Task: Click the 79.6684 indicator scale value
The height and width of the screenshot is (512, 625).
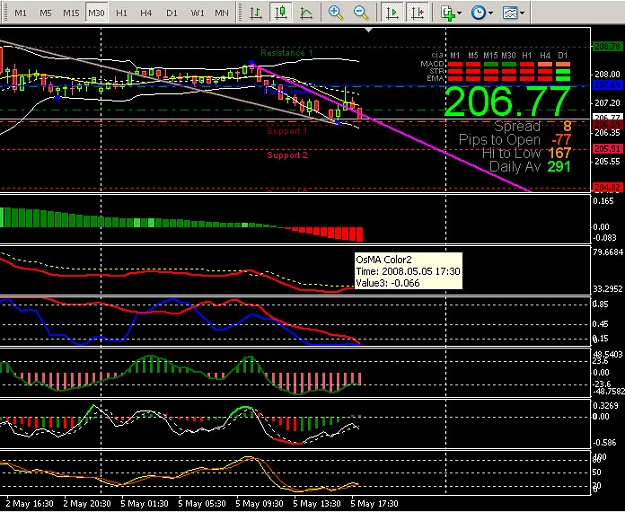Action: (x=608, y=252)
